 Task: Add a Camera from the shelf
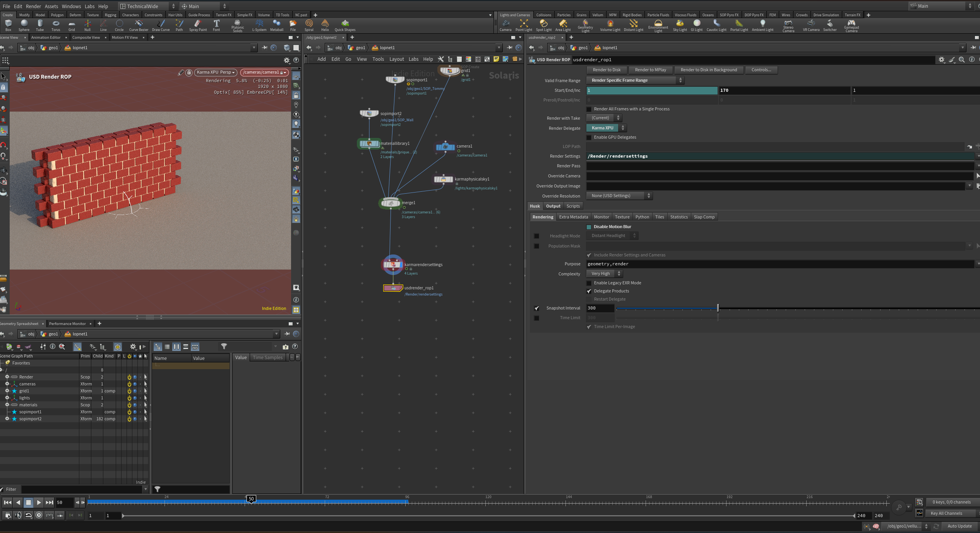pos(505,26)
